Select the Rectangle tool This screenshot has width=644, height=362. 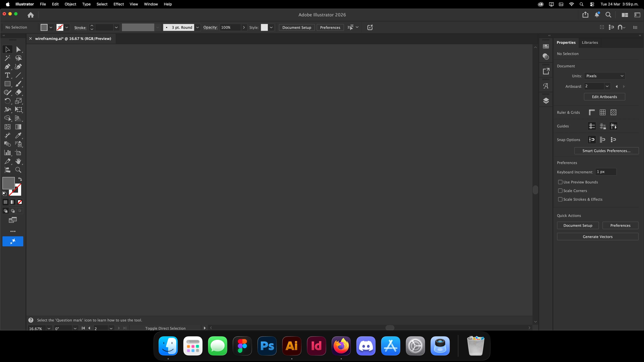click(x=7, y=84)
